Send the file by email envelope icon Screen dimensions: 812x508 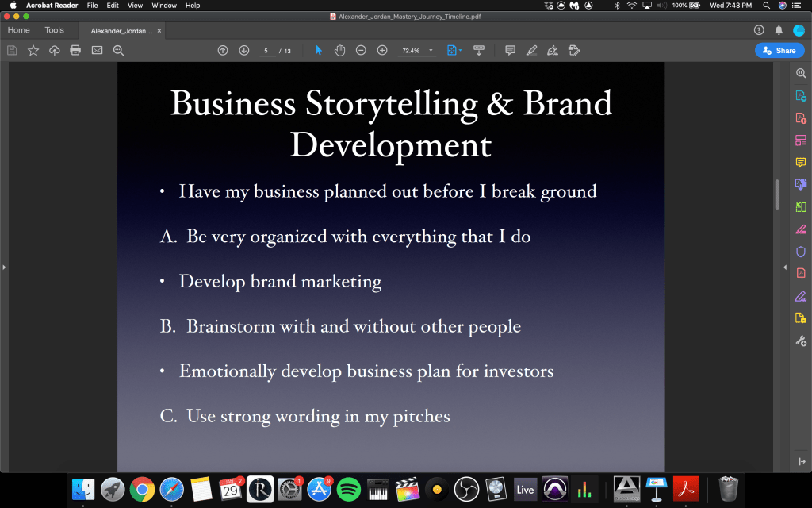(x=97, y=51)
